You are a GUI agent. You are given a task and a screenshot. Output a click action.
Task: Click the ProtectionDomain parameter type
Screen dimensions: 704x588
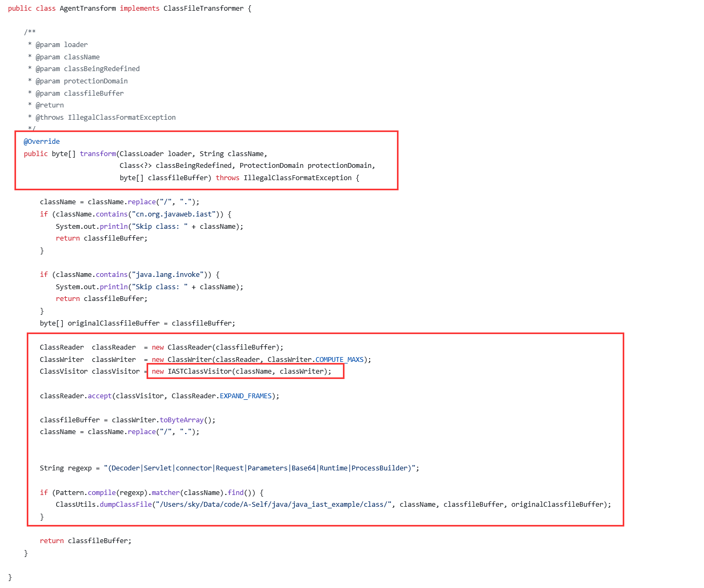pyautogui.click(x=271, y=166)
